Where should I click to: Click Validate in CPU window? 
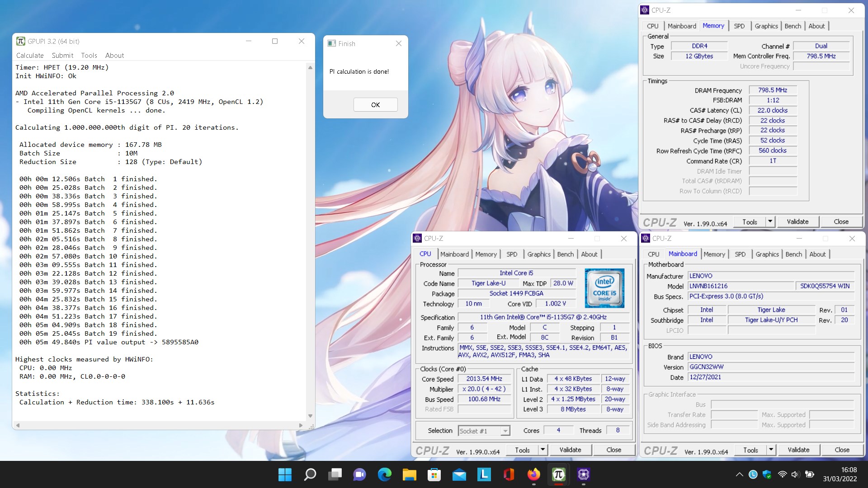tap(570, 450)
